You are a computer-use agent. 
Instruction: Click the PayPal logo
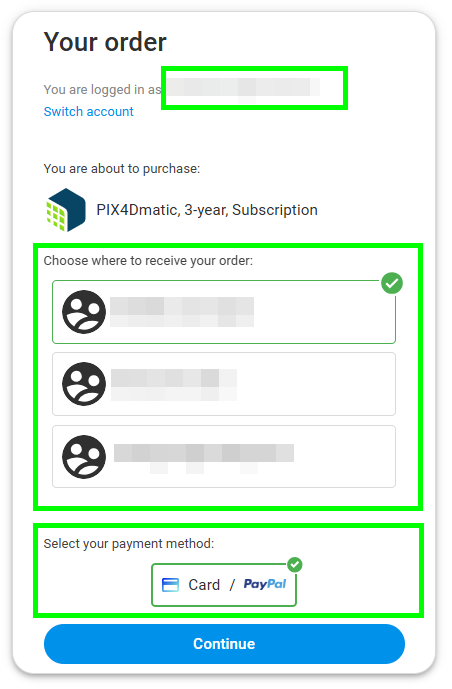pyautogui.click(x=265, y=584)
